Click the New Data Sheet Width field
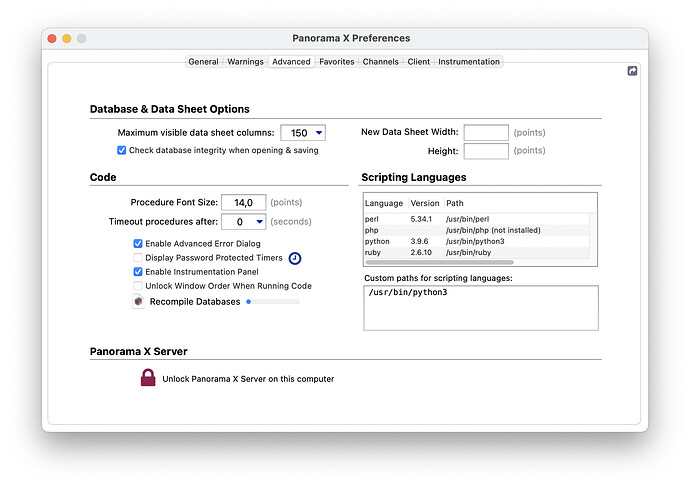 click(x=486, y=132)
